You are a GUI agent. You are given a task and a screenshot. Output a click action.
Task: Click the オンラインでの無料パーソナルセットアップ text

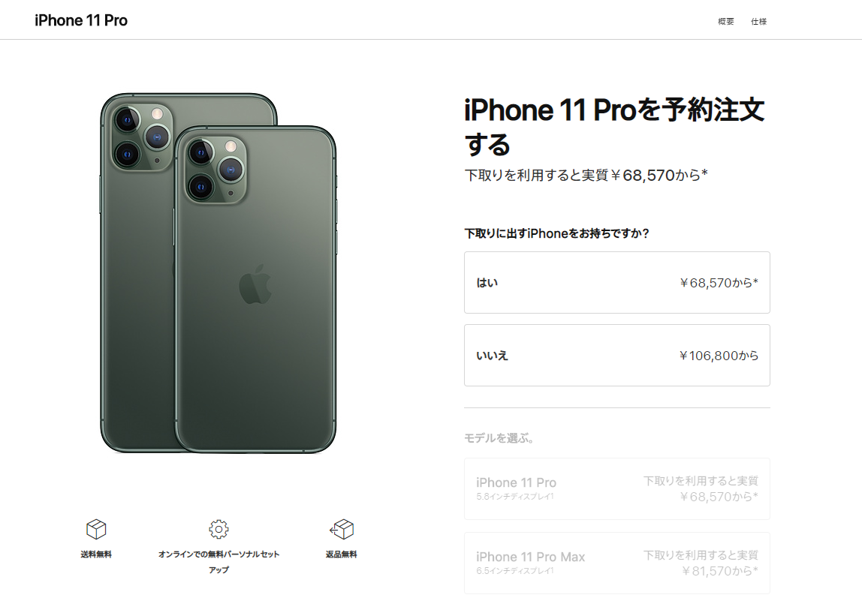219,561
